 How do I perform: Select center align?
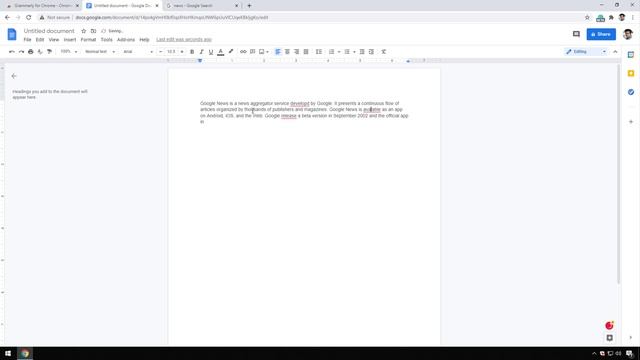pos(287,52)
